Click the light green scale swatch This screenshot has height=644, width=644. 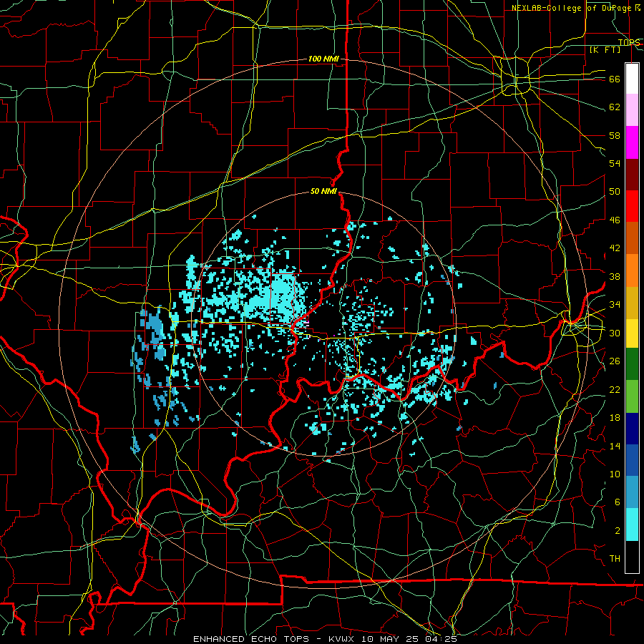632,396
